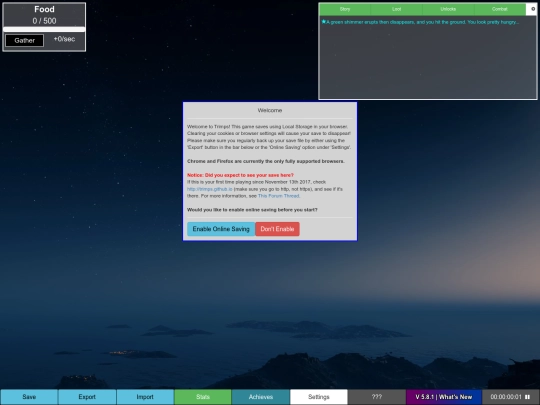Click the +0/sec food rate text

64,39
